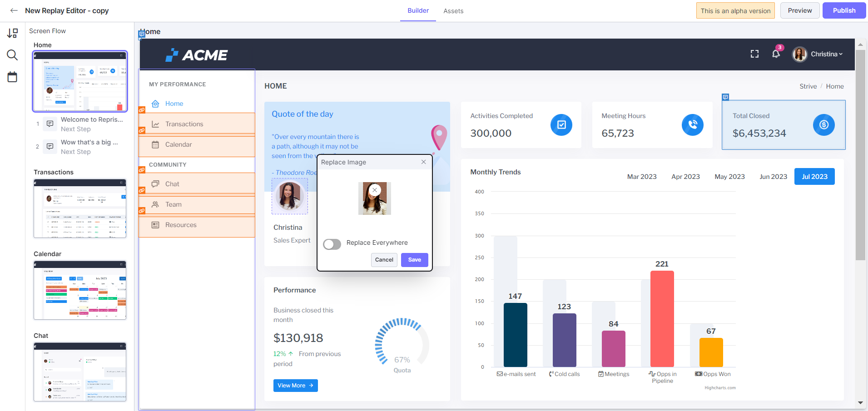
Task: Select the Jun 2023 trends tab
Action: click(773, 177)
